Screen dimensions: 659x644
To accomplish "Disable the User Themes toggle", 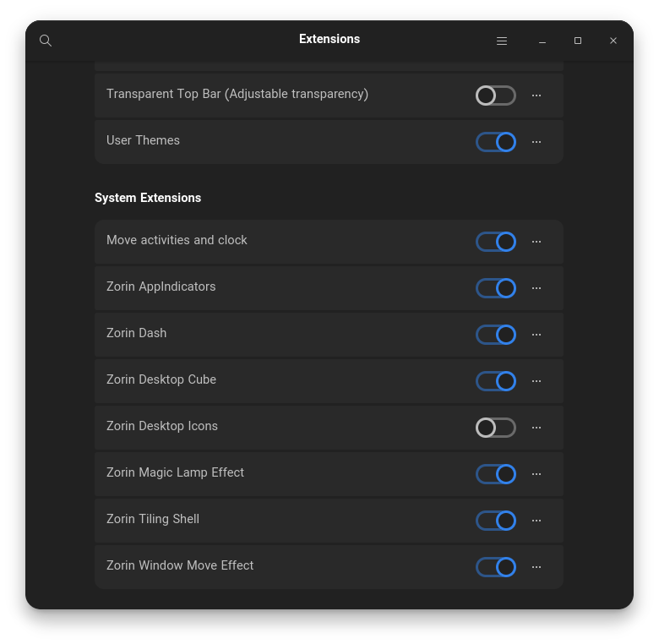I will (x=496, y=142).
